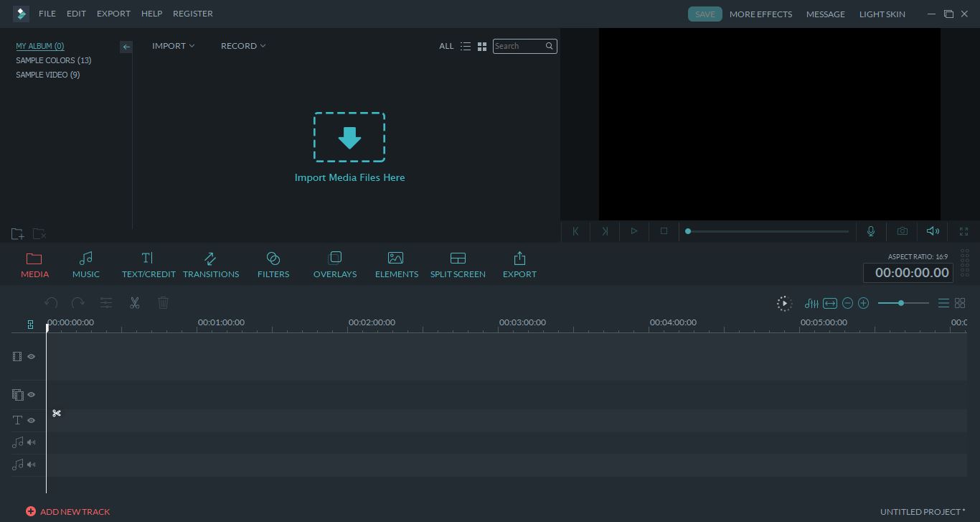Viewport: 980px width, 522px height.
Task: Hide the video track using its eye toggle
Action: pos(31,356)
